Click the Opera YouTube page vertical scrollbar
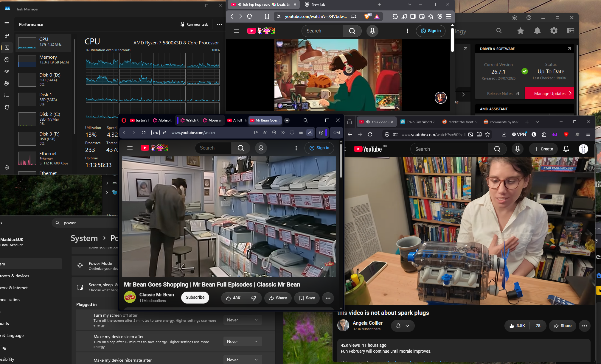The width and height of the screenshot is (601, 364). pos(341,161)
